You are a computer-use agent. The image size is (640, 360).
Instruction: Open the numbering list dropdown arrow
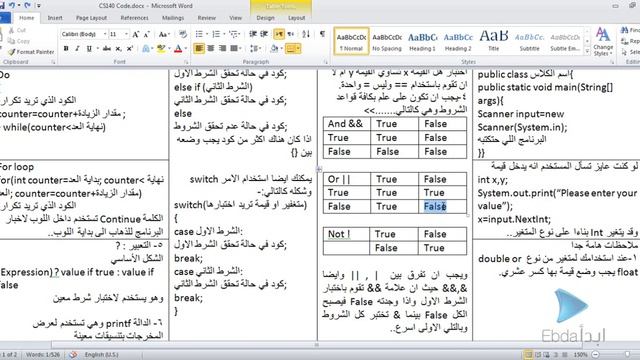(224, 34)
